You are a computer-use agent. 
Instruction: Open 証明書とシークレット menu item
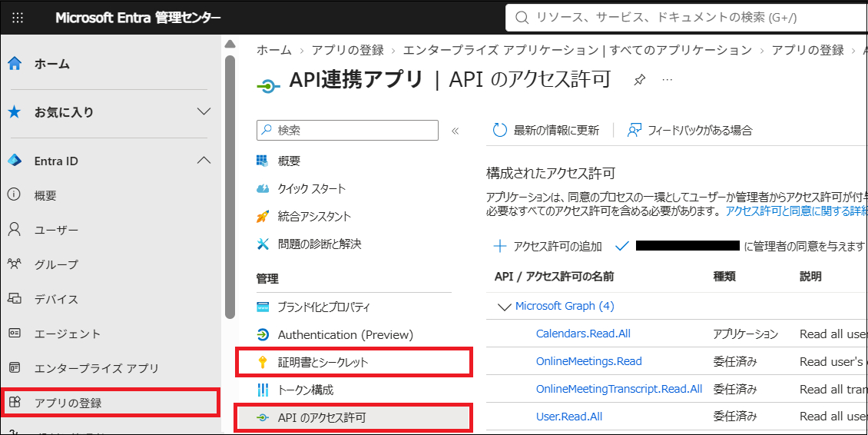(354, 363)
